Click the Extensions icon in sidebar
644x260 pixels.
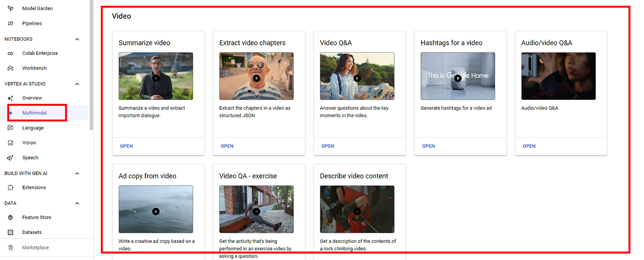[11, 187]
